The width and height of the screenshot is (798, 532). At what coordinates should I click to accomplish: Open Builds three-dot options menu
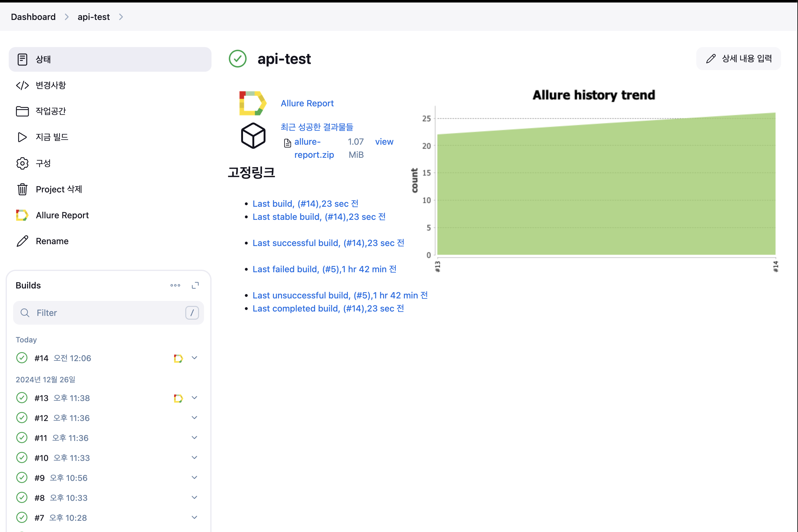coord(175,285)
